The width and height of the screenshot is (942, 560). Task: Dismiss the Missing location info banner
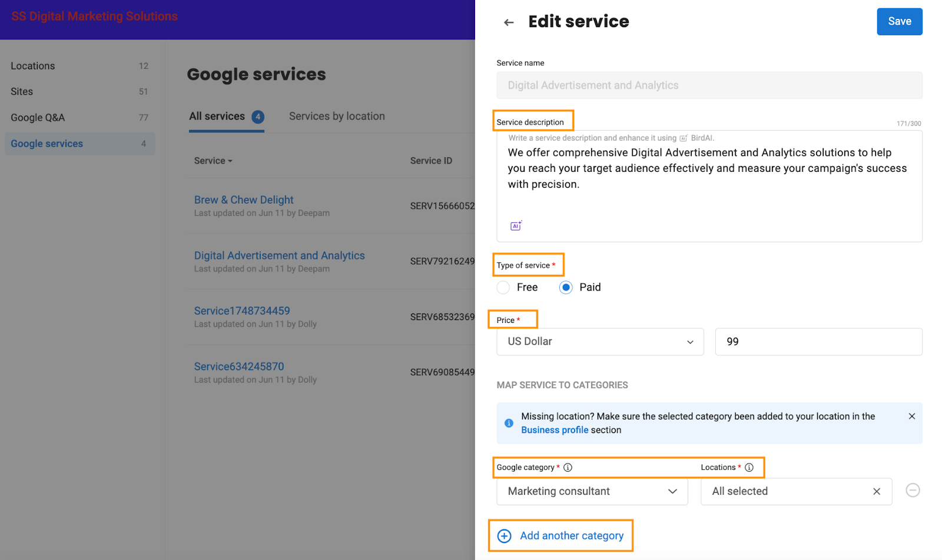[911, 416]
